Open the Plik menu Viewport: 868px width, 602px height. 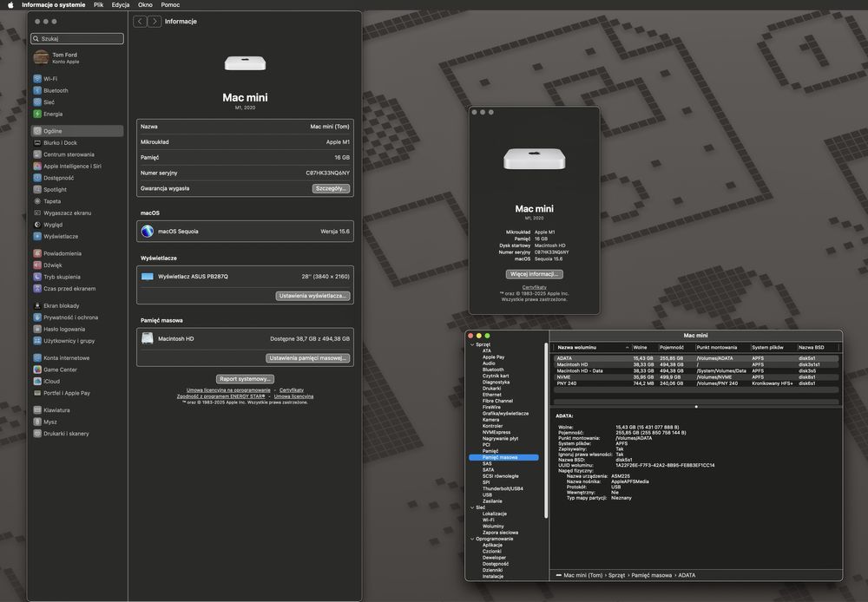(99, 5)
